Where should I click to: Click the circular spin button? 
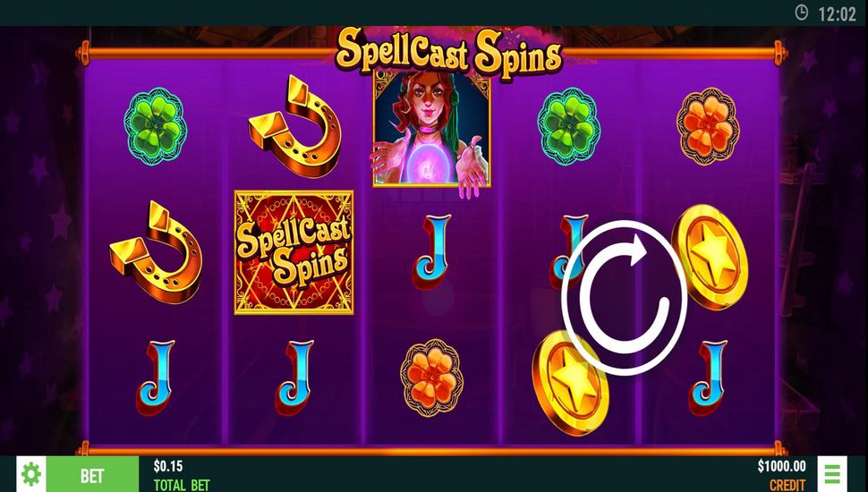coord(625,298)
